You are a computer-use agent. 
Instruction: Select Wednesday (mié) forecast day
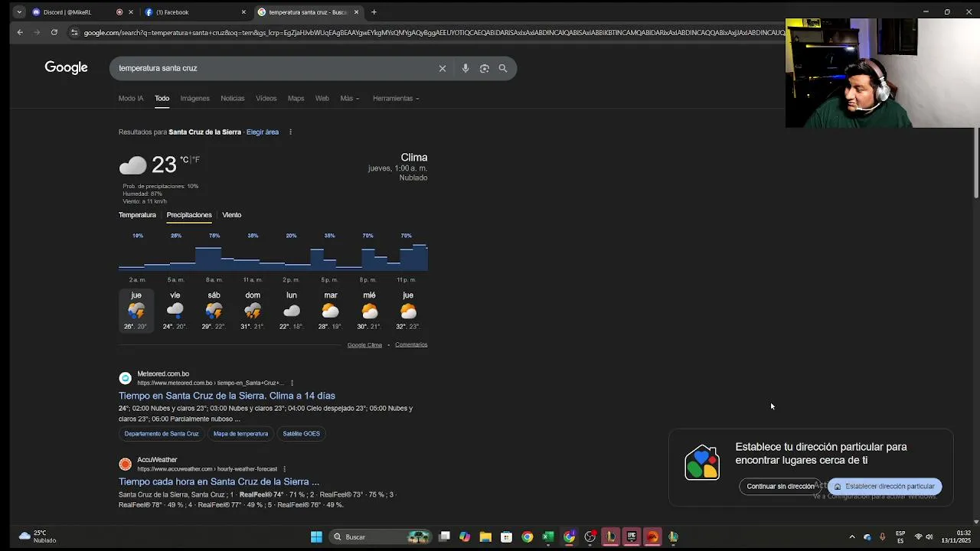369,310
